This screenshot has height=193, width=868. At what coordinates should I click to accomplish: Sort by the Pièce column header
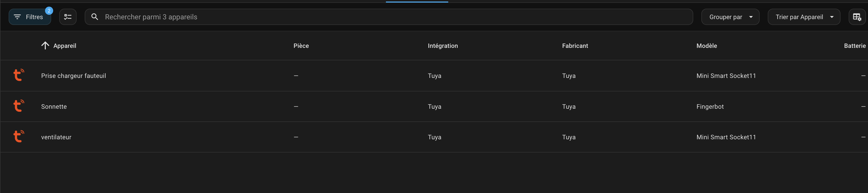point(301,46)
